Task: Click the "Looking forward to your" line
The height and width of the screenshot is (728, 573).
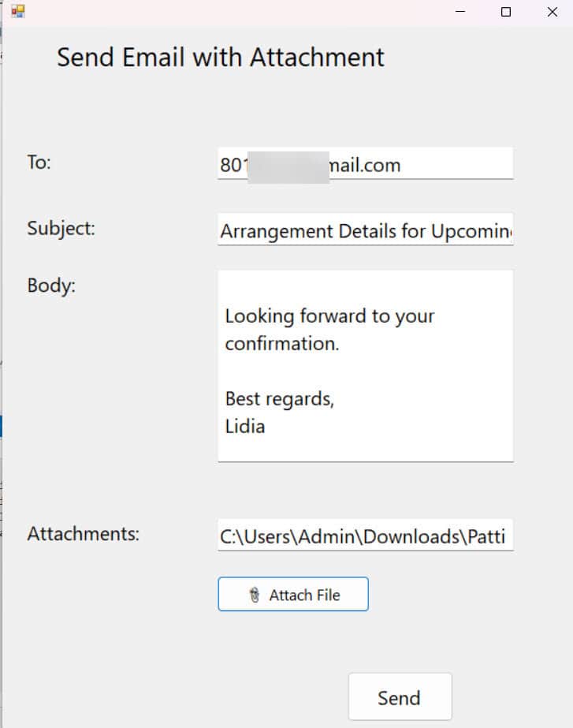Action: pyautogui.click(x=329, y=316)
